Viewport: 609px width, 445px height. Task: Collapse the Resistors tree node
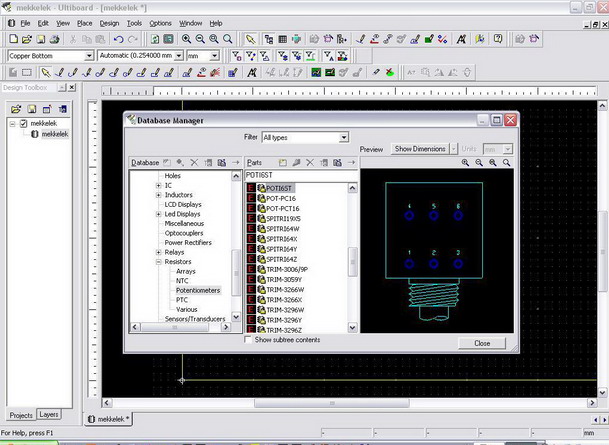pos(158,262)
